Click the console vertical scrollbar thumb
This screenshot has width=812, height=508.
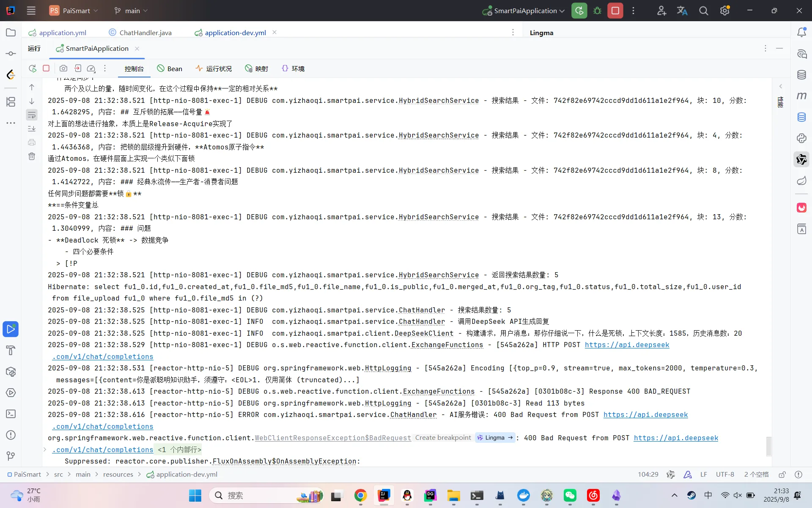click(768, 446)
